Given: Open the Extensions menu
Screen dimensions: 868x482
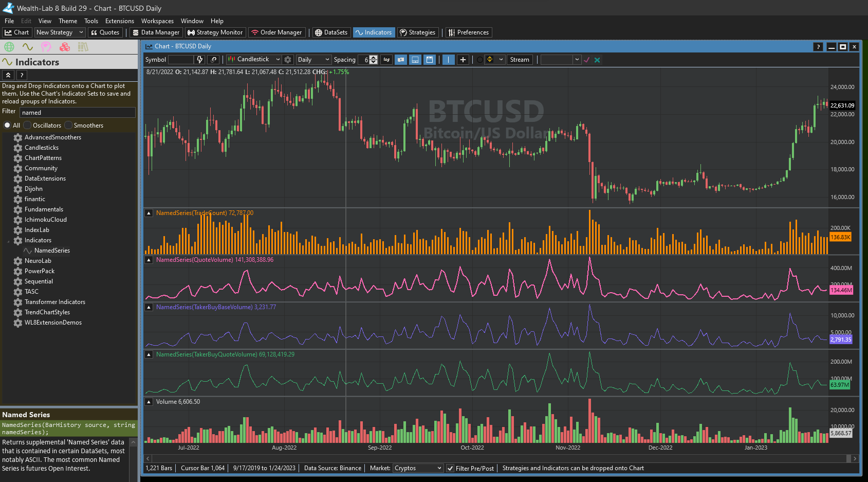Looking at the screenshot, I should [x=119, y=21].
